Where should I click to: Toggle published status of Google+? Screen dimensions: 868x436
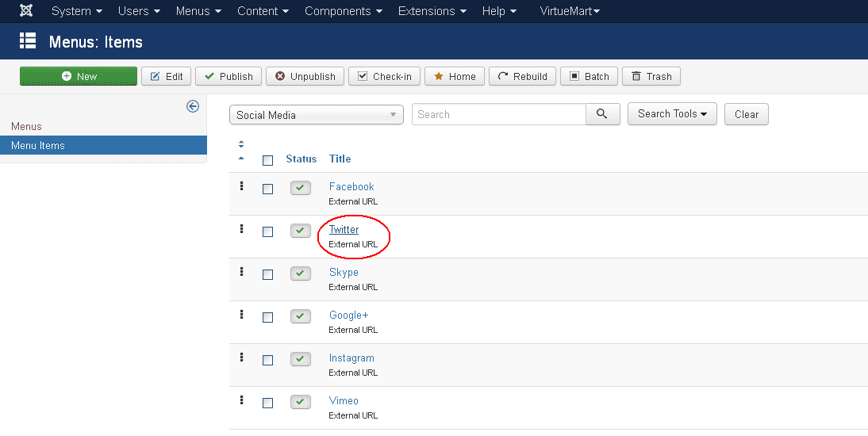pyautogui.click(x=301, y=316)
